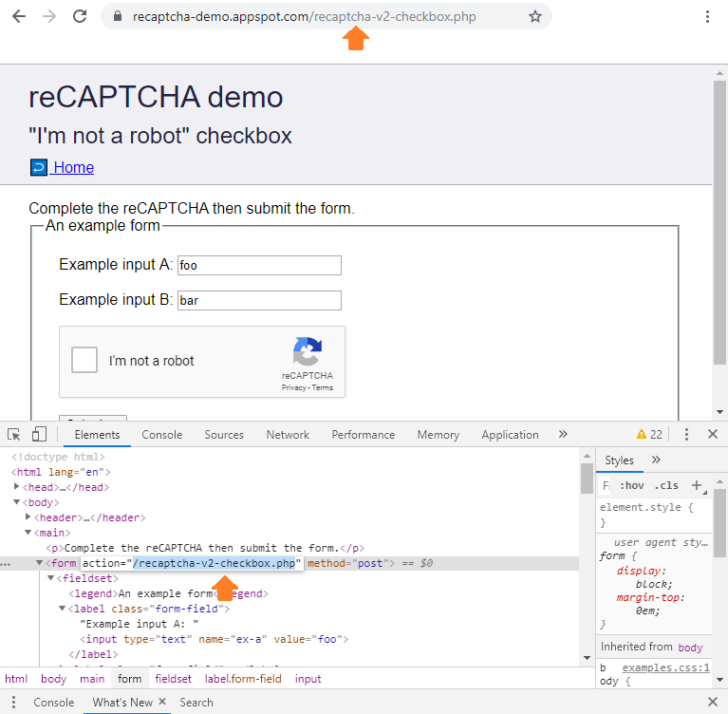The image size is (728, 714).
Task: Toggle the device toolbar icon
Action: tap(39, 435)
